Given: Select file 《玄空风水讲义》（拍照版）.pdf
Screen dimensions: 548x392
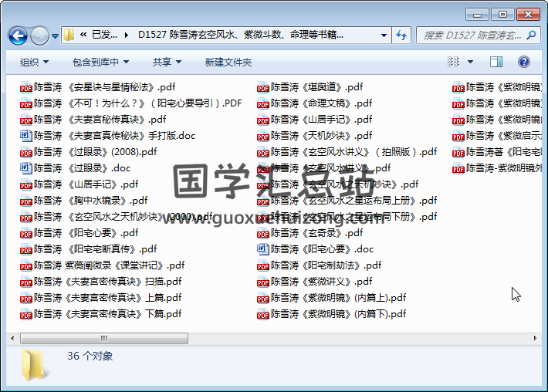Looking at the screenshot, I should click(347, 152).
